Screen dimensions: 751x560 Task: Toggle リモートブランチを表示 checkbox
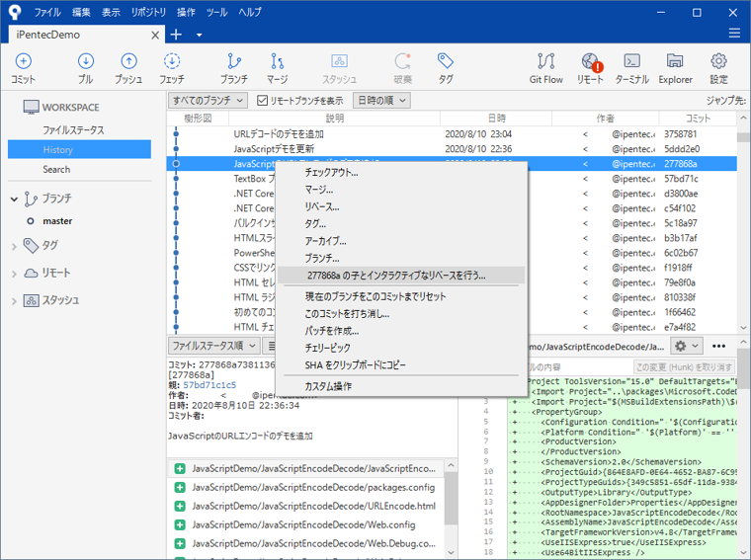(x=262, y=100)
